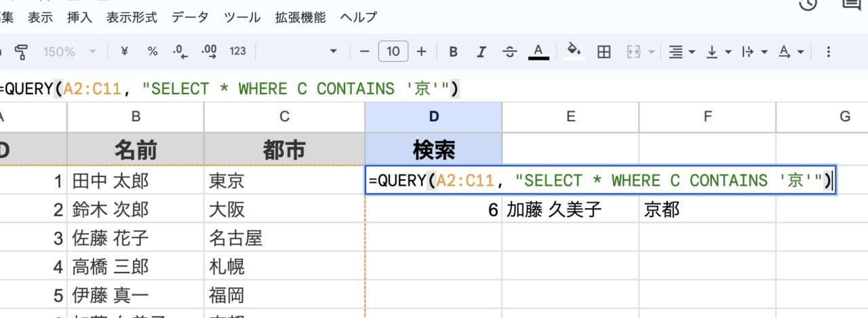Click the result cell 加藤 久美子
The width and height of the screenshot is (868, 318).
pyautogui.click(x=570, y=210)
